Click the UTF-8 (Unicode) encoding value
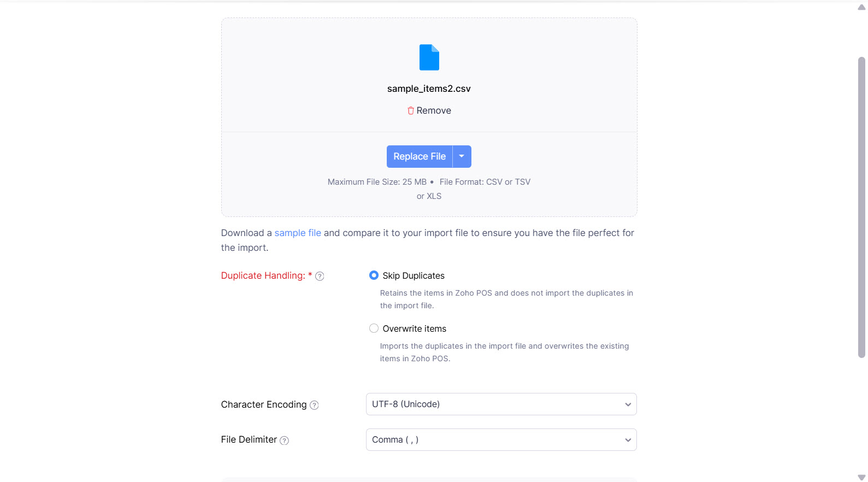The height and width of the screenshot is (482, 868). pos(406,404)
